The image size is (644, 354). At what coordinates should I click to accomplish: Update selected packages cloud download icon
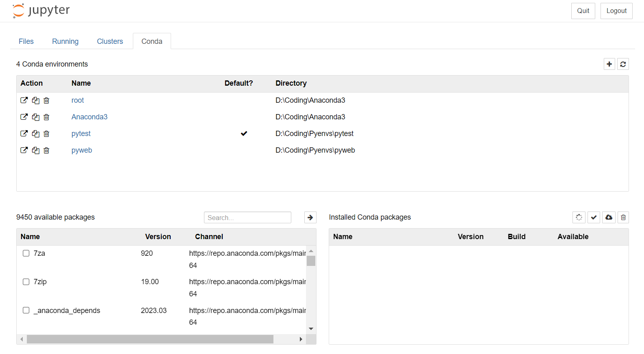coord(609,218)
